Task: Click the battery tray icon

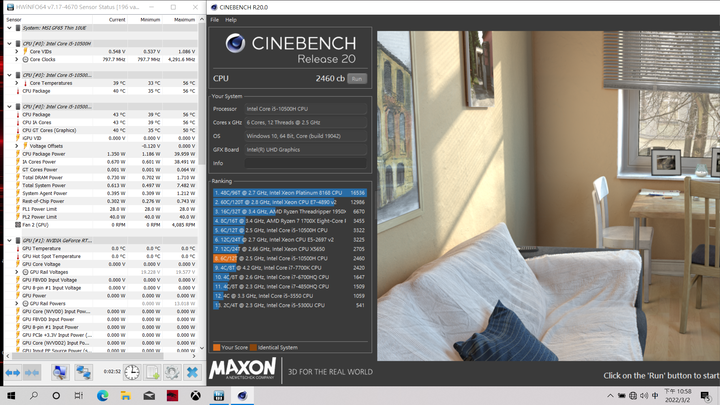Action: point(622,395)
